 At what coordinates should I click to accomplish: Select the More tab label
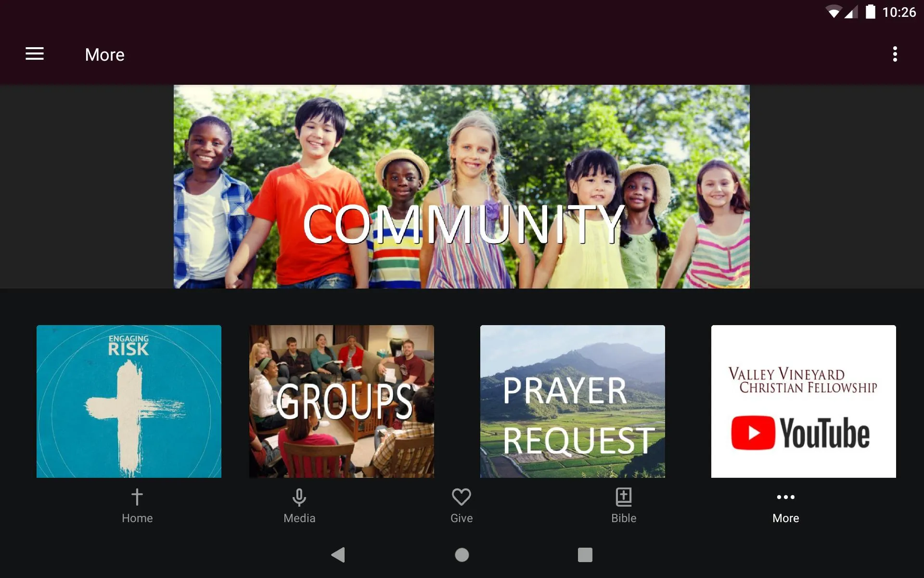point(785,518)
